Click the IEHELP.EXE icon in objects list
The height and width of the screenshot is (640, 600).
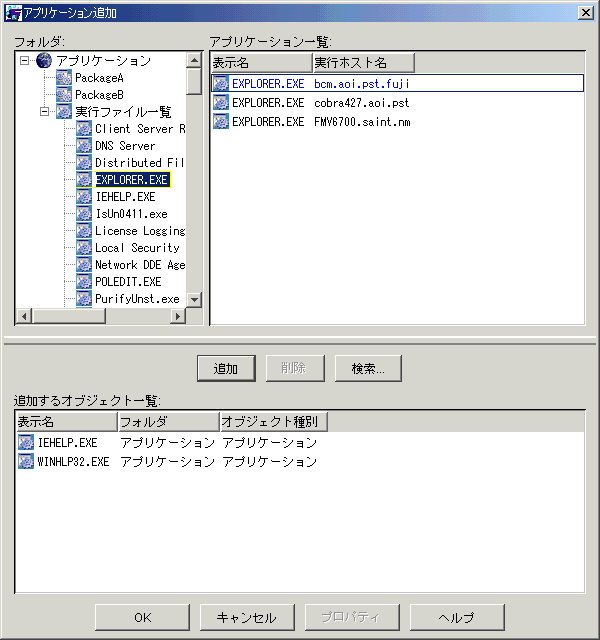coord(26,442)
